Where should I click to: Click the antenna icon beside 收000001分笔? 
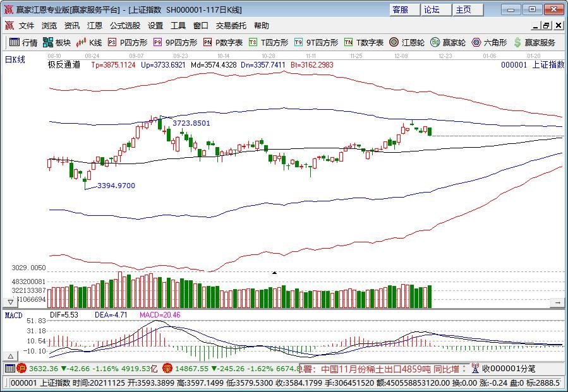(x=475, y=369)
